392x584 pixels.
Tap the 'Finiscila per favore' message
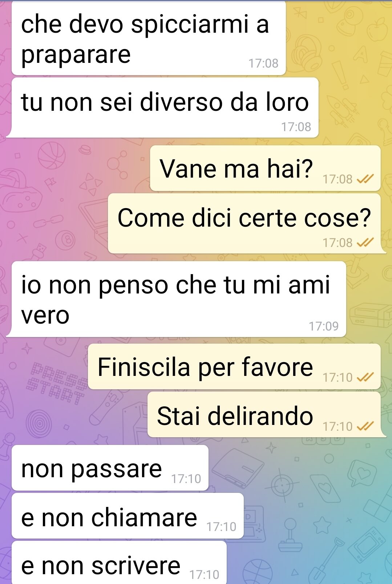234,366
